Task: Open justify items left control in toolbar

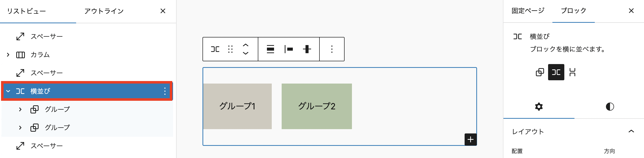Action: tap(289, 49)
